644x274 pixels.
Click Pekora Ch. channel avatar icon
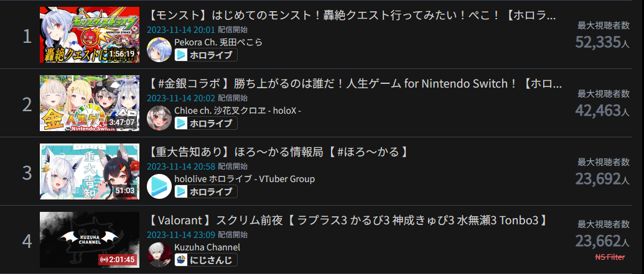pyautogui.click(x=159, y=49)
